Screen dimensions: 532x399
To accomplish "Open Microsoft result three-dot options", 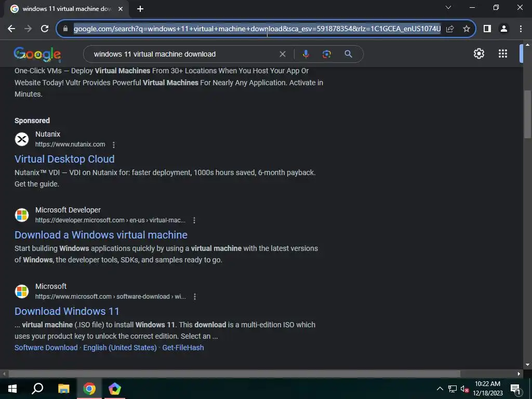I will (194, 297).
